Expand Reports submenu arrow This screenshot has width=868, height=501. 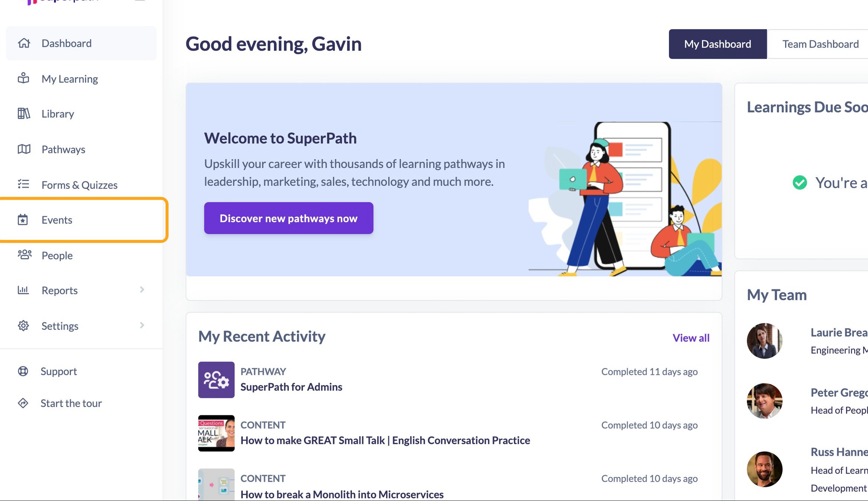(x=141, y=290)
